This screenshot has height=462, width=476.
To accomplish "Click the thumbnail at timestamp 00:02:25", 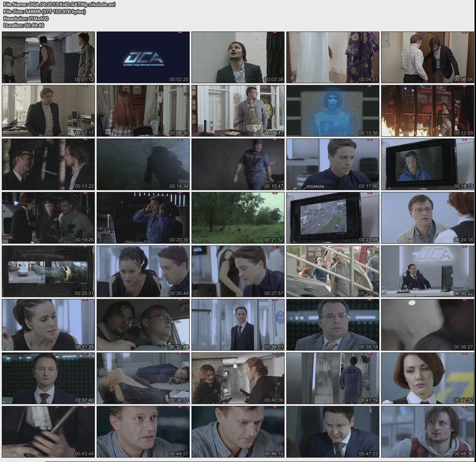I will pos(143,57).
